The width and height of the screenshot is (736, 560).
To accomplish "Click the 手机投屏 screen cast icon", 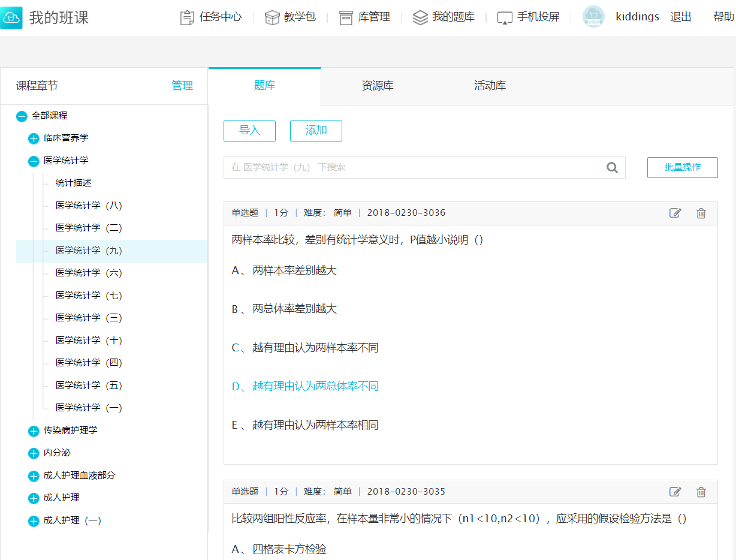I will (505, 17).
